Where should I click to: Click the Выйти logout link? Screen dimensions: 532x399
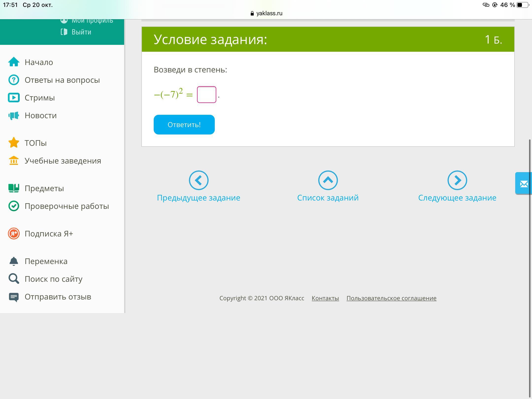click(81, 32)
